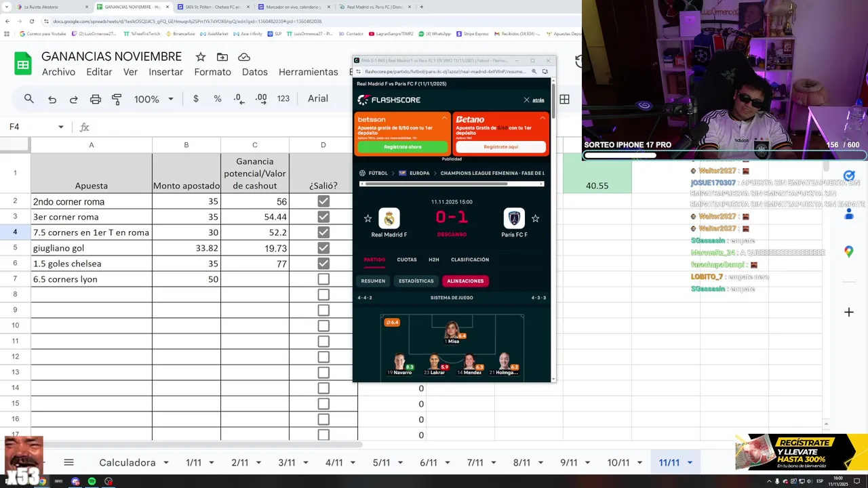The width and height of the screenshot is (868, 488).
Task: Open Spotify from the taskbar
Action: point(92,481)
